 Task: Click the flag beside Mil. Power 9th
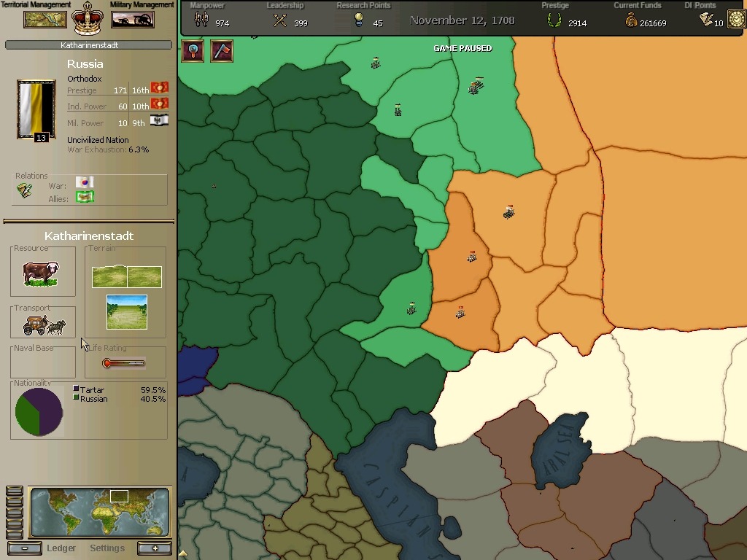coord(160,120)
